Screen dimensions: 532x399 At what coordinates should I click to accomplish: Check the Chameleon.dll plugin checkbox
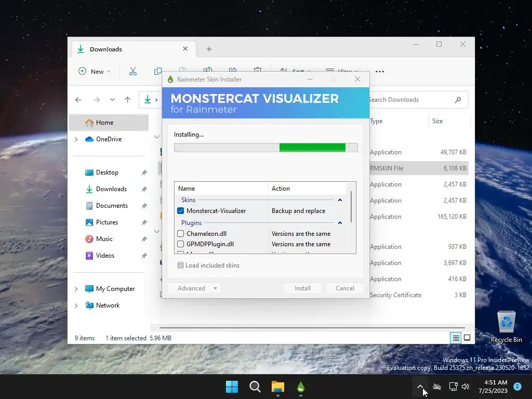click(180, 234)
